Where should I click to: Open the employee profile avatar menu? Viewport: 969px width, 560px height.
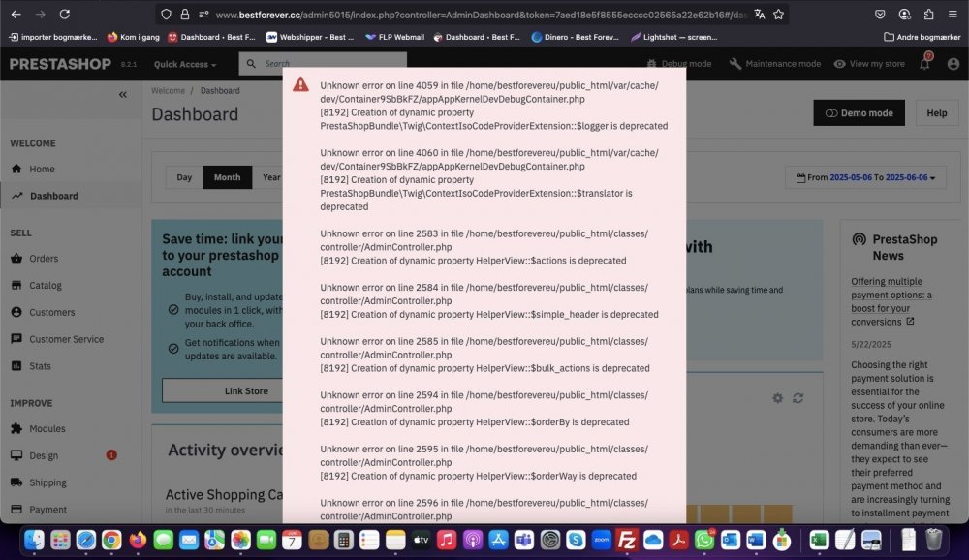(953, 64)
